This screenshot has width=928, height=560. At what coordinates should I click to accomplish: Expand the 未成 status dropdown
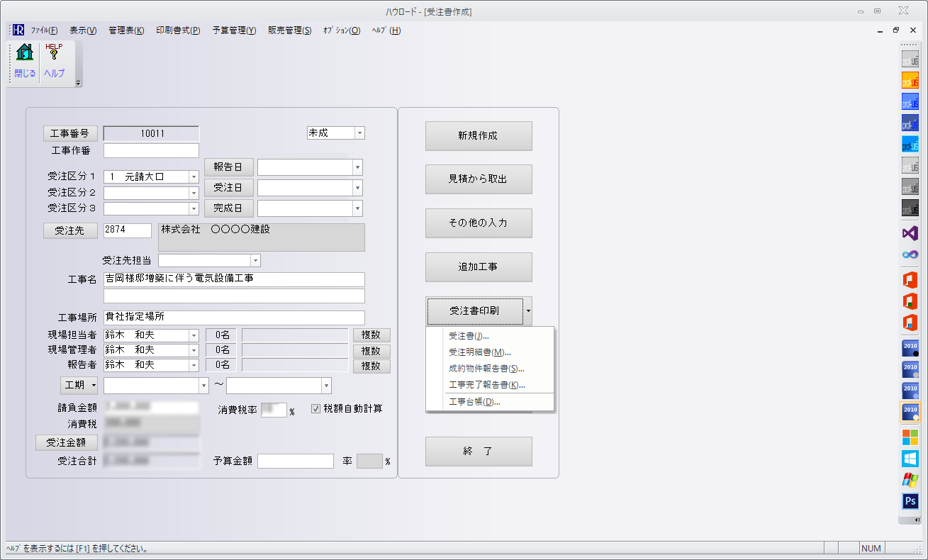tap(359, 133)
